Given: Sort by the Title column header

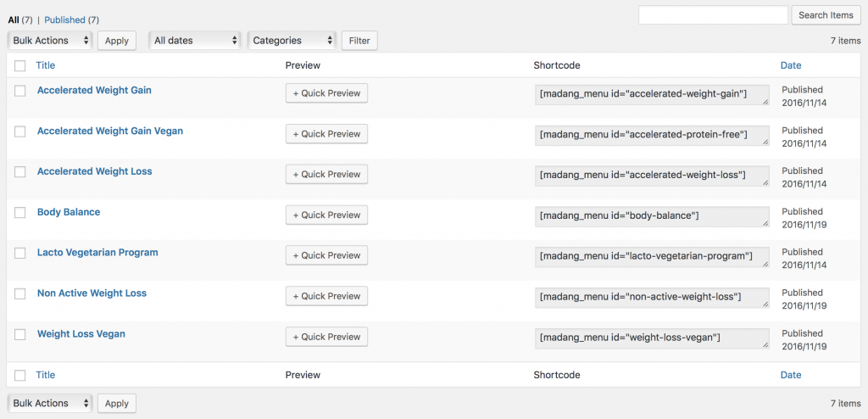Looking at the screenshot, I should pyautogui.click(x=46, y=65).
